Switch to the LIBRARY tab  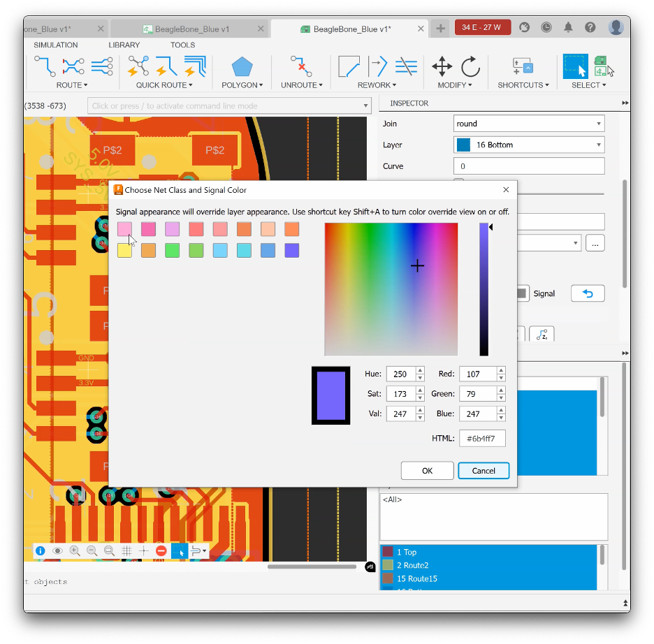pyautogui.click(x=124, y=45)
